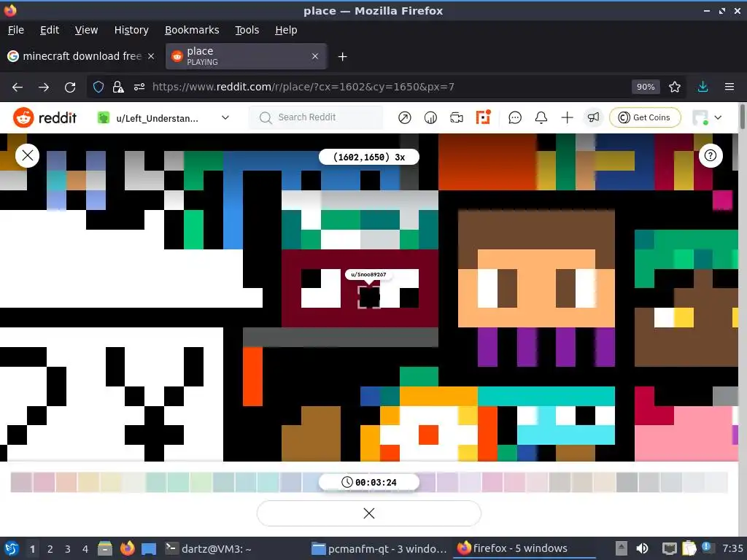Go forward in Firefox
The width and height of the screenshot is (747, 560).
coord(43,87)
